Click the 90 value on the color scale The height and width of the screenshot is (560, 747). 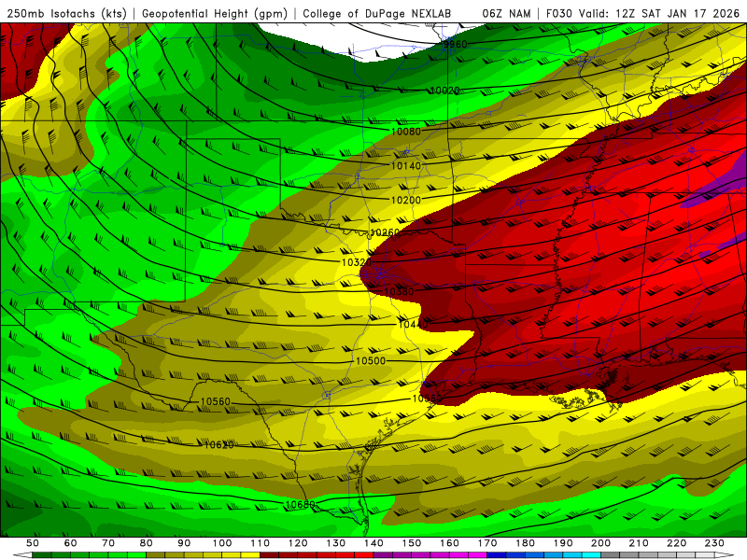tap(184, 543)
